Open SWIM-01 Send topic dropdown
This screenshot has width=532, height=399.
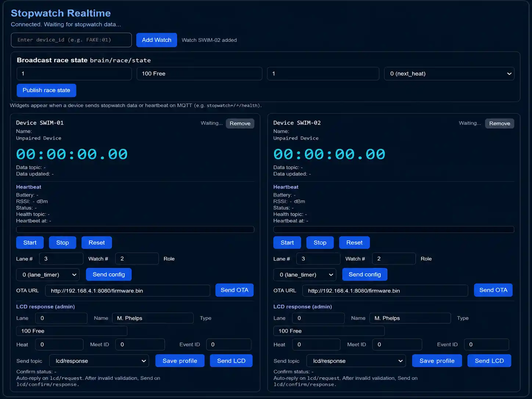pos(99,361)
